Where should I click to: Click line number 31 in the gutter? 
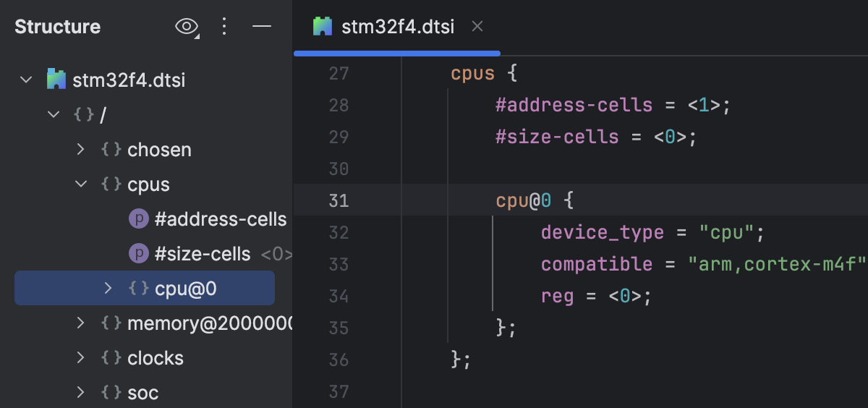pos(339,200)
